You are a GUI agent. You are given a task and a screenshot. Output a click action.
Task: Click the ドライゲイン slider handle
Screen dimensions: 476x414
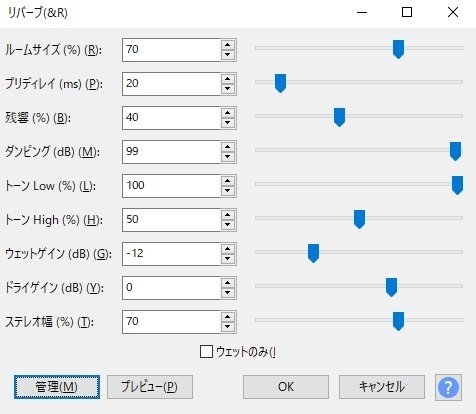(x=391, y=287)
